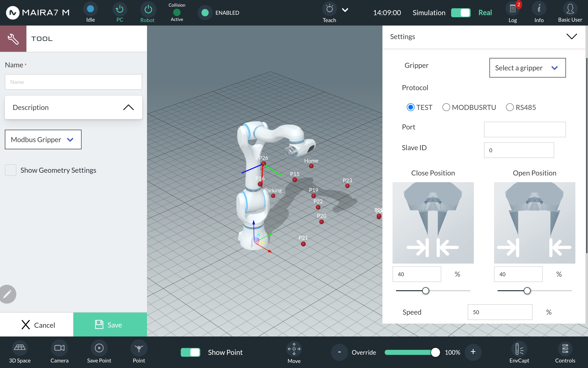This screenshot has width=588, height=368.
Task: Click the pencil edit button
Action: click(7, 294)
